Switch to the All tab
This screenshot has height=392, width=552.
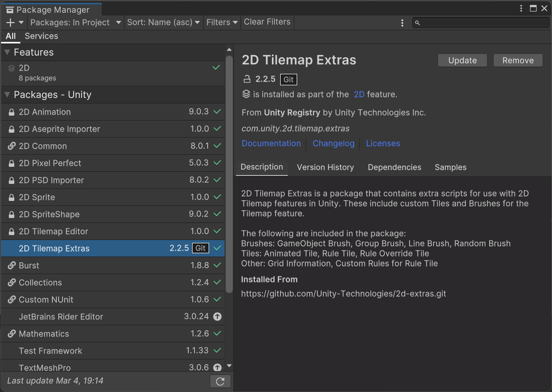pyautogui.click(x=10, y=36)
